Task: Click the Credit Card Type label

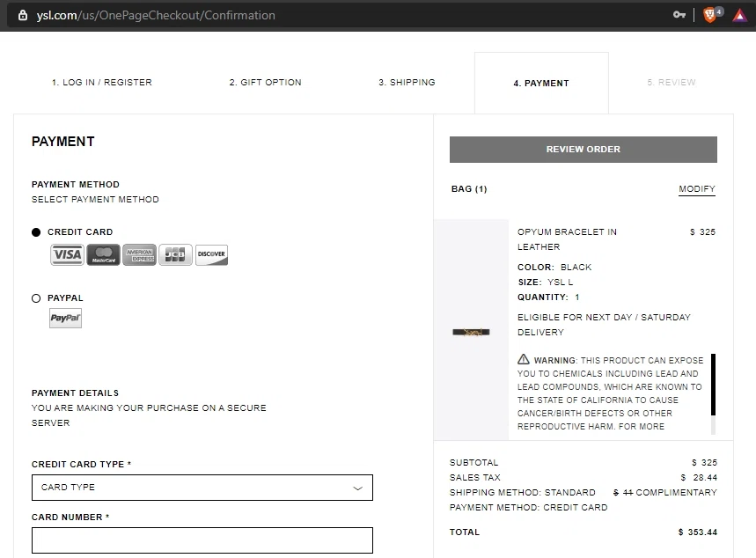Action: (81, 465)
